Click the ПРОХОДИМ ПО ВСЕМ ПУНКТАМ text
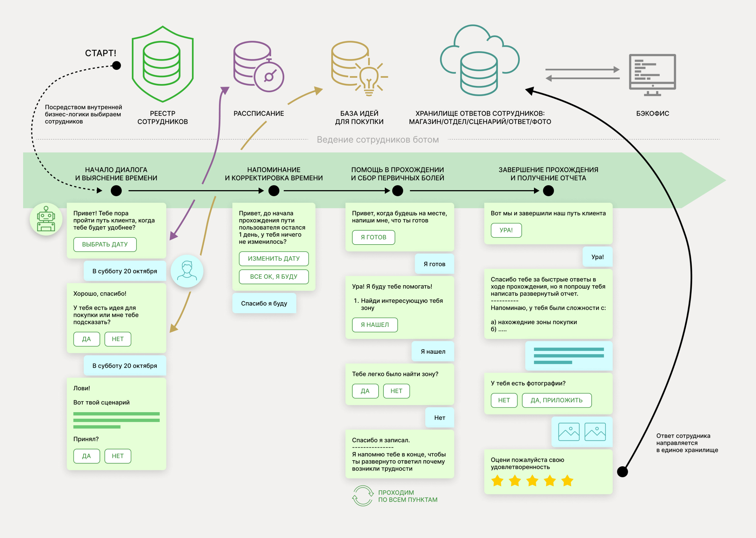 (x=408, y=496)
